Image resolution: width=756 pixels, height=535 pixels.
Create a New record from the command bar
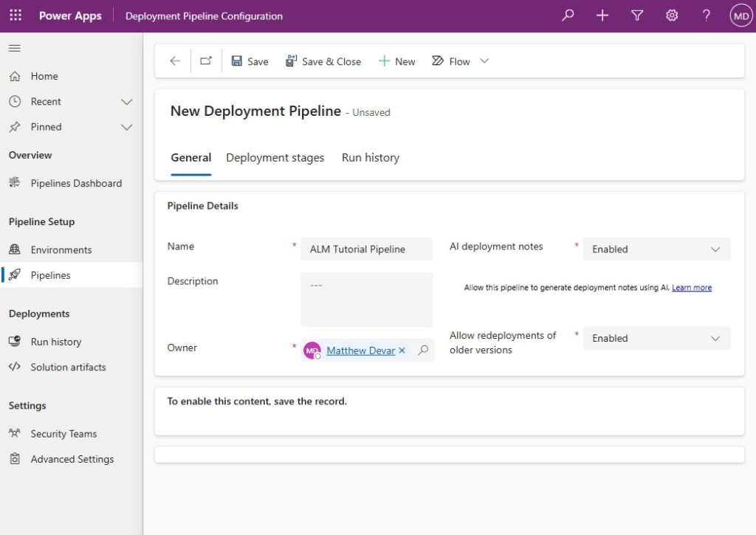(396, 61)
